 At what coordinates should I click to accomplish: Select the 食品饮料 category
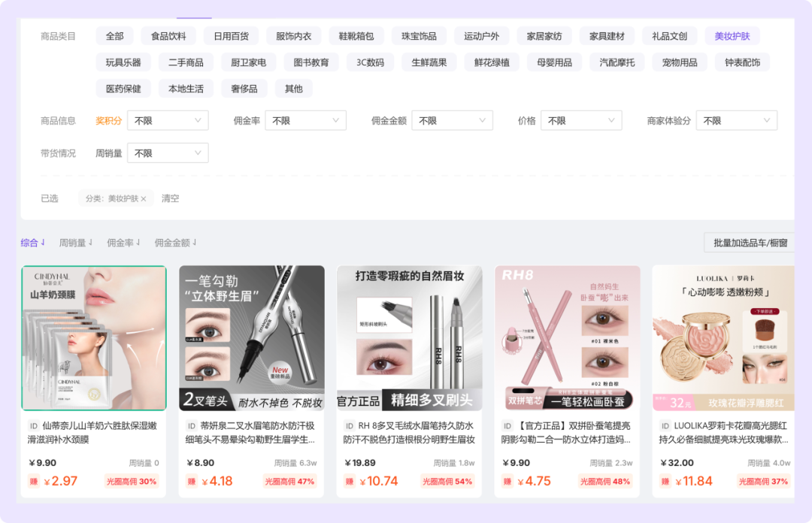[x=168, y=36]
